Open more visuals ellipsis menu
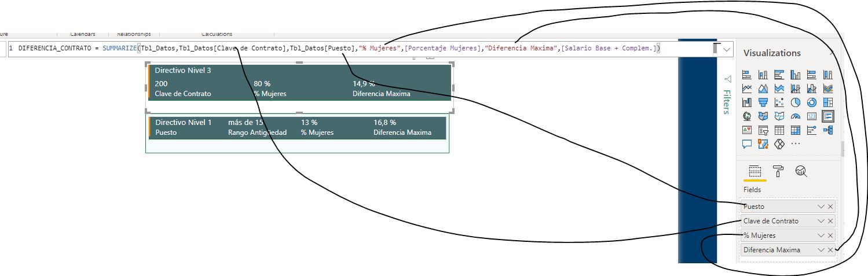868x276 pixels. tap(796, 144)
